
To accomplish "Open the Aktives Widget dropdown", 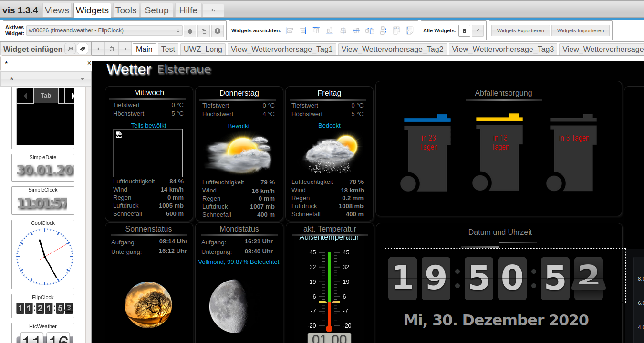I will click(104, 30).
